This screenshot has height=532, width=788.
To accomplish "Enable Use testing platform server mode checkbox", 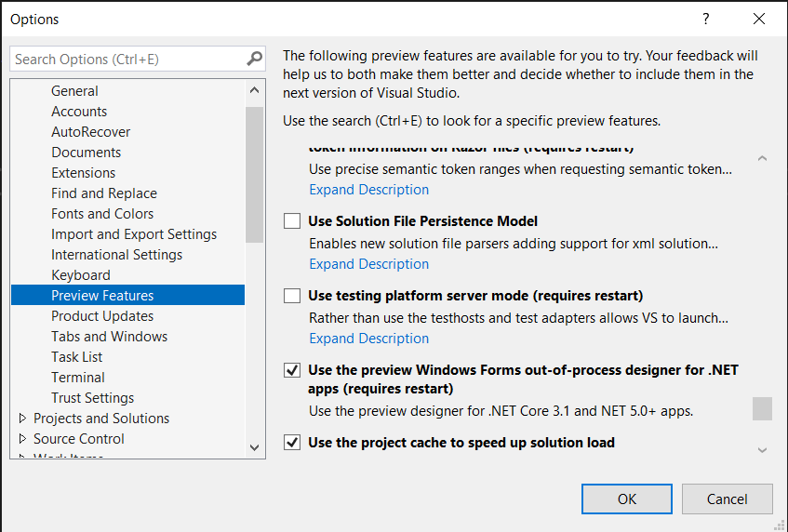I will (x=292, y=296).
